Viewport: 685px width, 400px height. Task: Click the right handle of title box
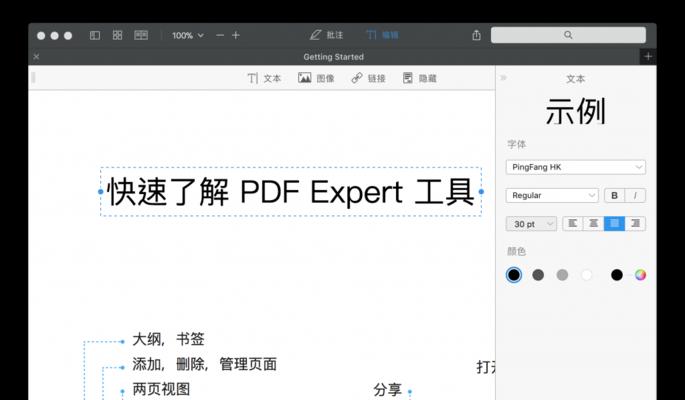point(481,192)
